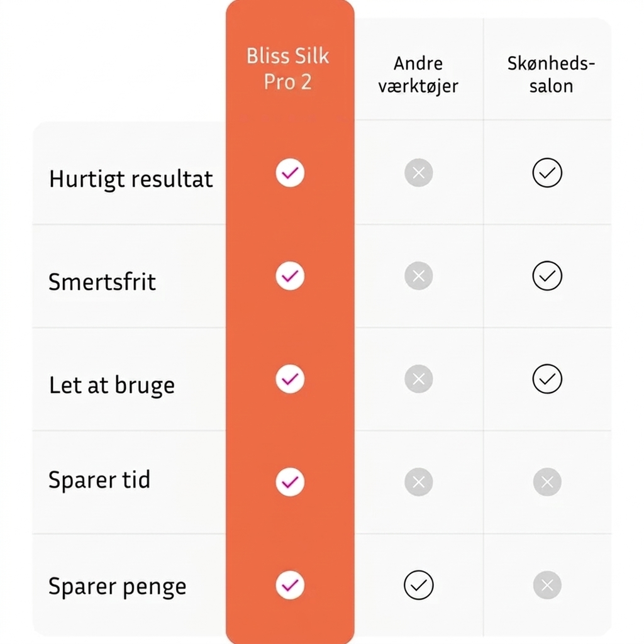Screen dimensions: 644x644
Task: Click the Andre værktøjer cross for Smertsfrit
Action: pyautogui.click(x=418, y=275)
